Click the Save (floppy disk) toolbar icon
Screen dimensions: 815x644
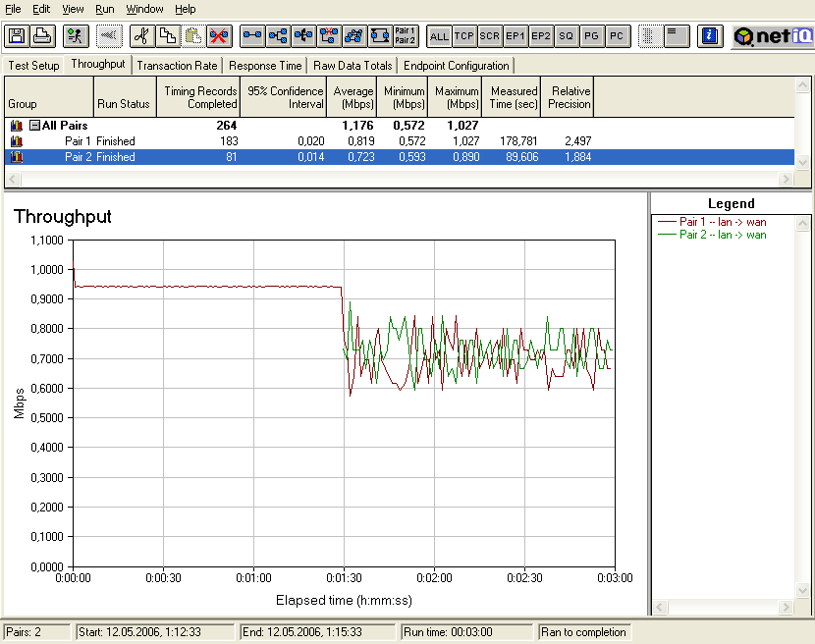coord(17,36)
